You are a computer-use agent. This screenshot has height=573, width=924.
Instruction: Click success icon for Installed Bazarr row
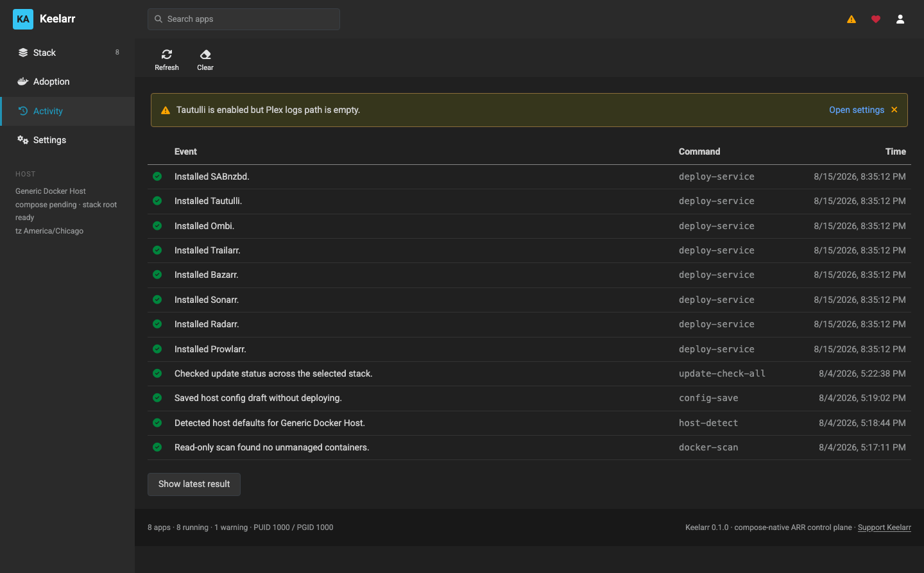[157, 275]
